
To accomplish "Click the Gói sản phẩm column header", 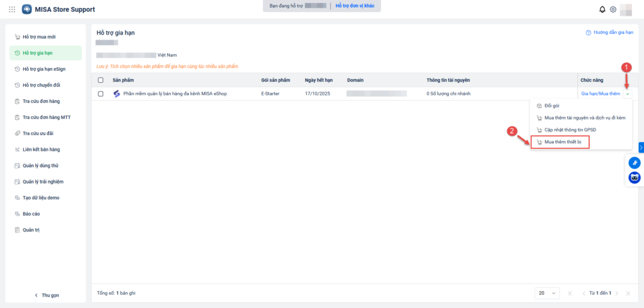I will (275, 80).
